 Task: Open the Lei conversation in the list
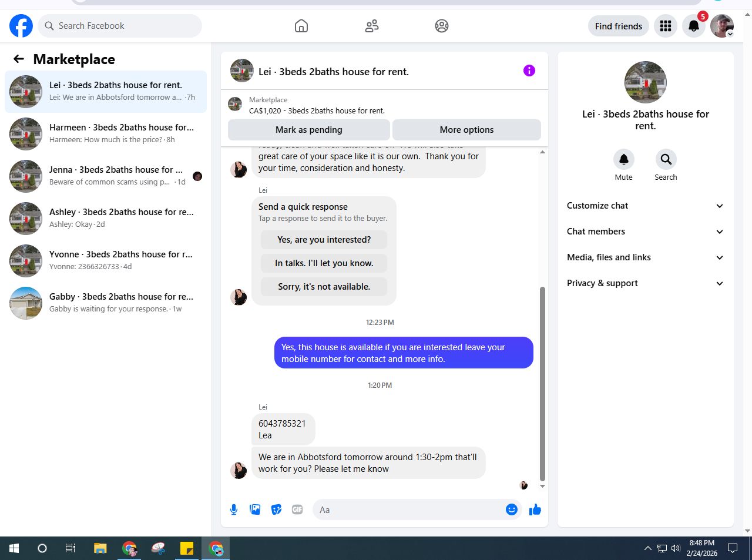(x=106, y=92)
